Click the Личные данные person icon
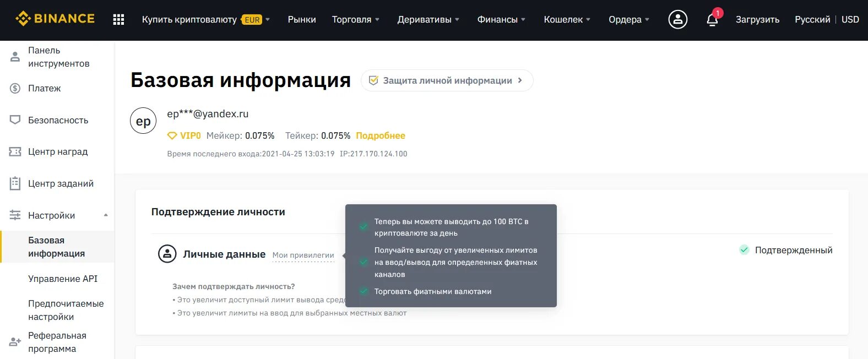The width and height of the screenshot is (868, 359). (x=167, y=254)
